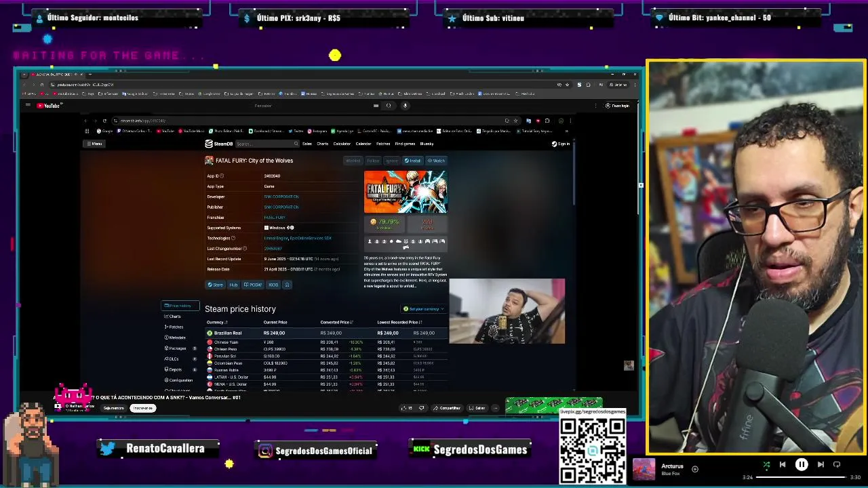This screenshot has height=488, width=868.
Task: Add Arcturus track with the plus icon
Action: [x=695, y=469]
